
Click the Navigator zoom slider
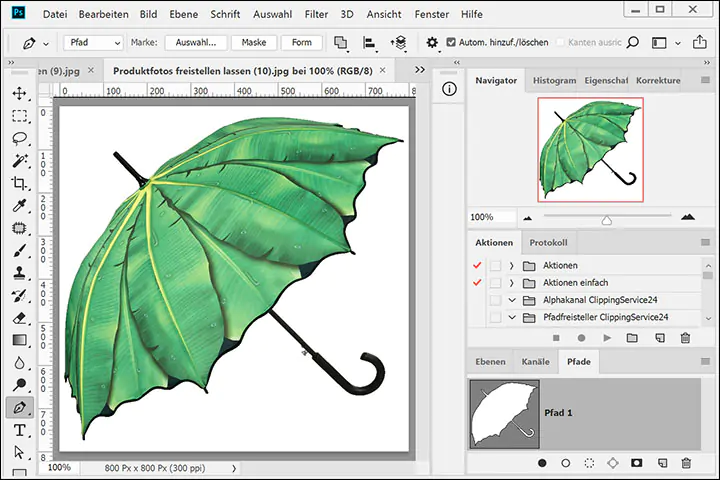(606, 219)
